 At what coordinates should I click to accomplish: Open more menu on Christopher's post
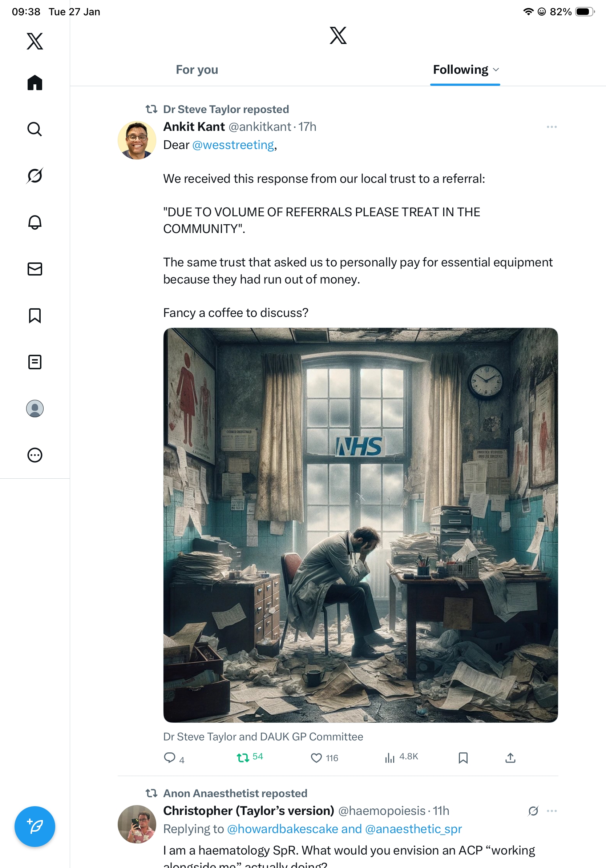552,811
